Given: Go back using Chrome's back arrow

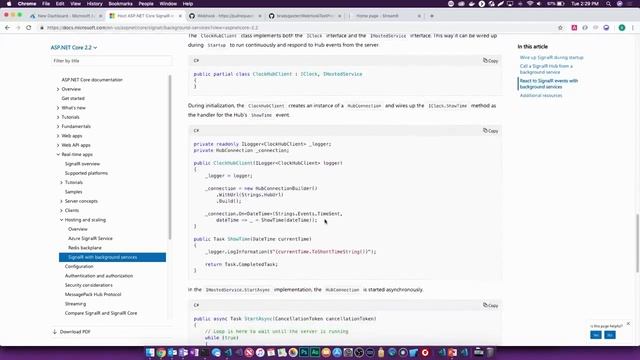Looking at the screenshot, I should pos(7,28).
